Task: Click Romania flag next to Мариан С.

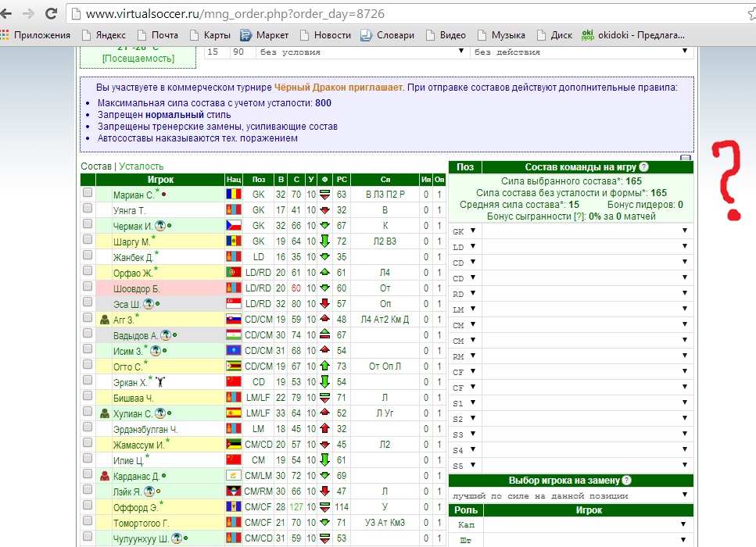Action: click(234, 195)
